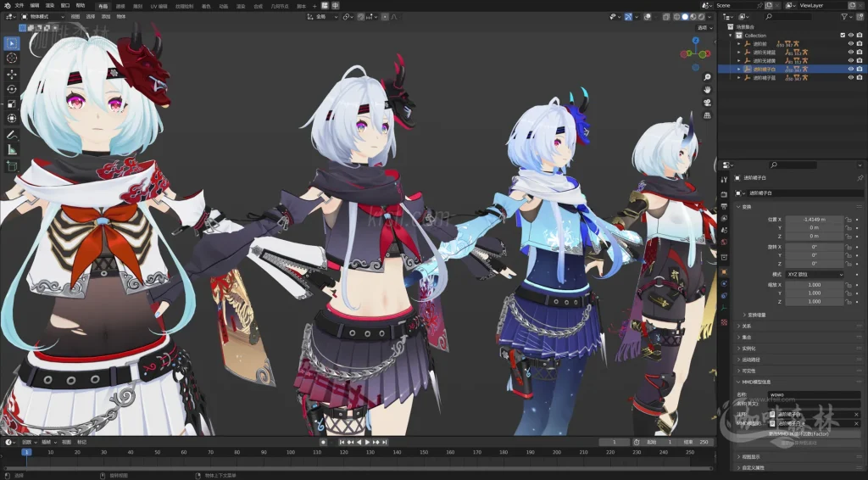Switch to the UV 编辑 workspace tab
Screen dimensions: 868x480
[159, 6]
